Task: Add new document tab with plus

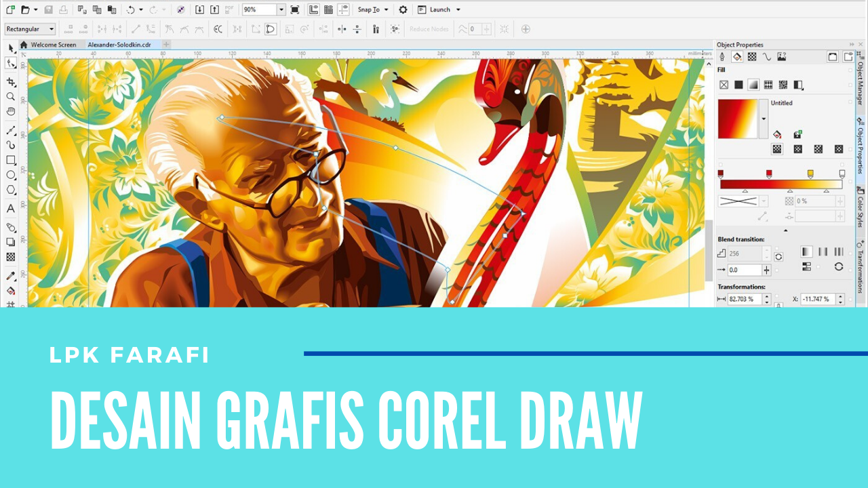Action: click(166, 45)
